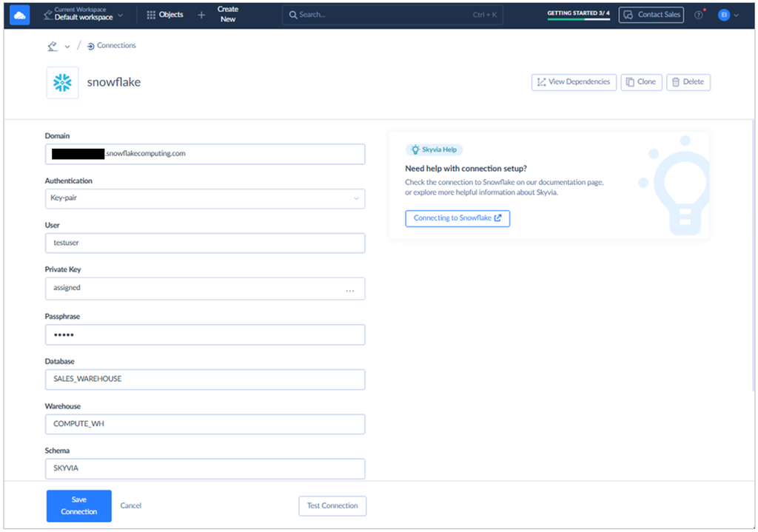Click Test Connection button

coord(332,506)
